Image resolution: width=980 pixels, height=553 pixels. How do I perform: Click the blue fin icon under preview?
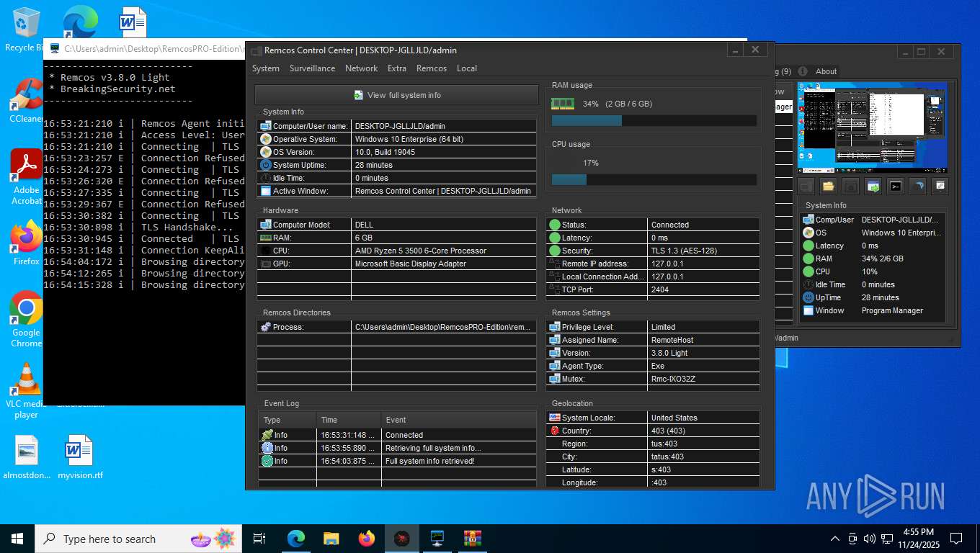[x=917, y=186]
